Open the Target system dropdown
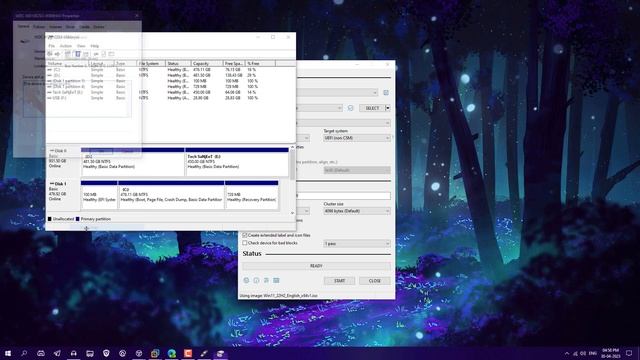 [x=357, y=138]
